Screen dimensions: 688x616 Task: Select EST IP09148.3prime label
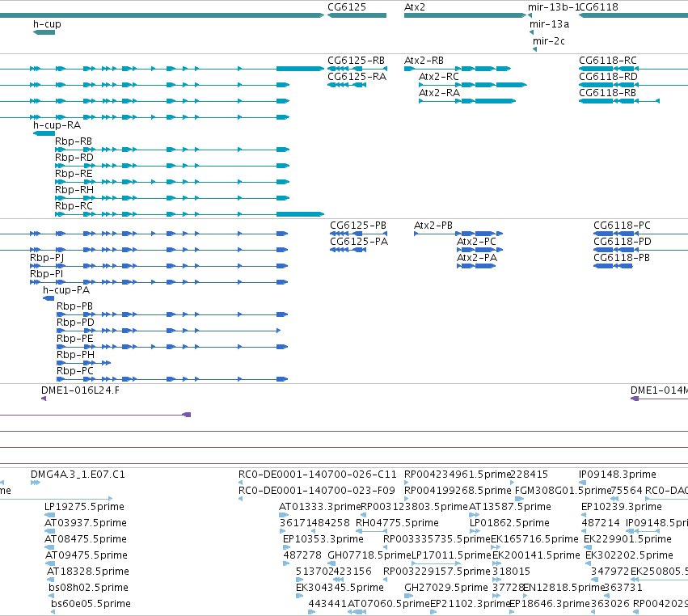click(x=618, y=475)
